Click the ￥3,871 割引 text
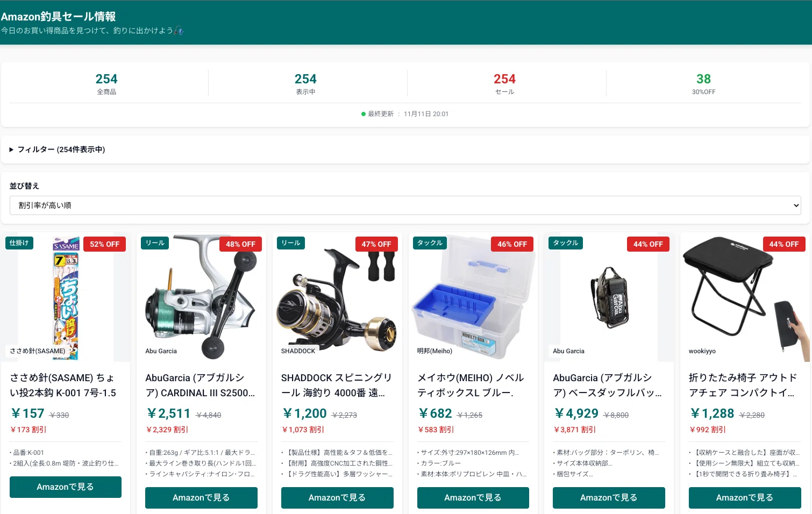This screenshot has height=514, width=812. click(x=574, y=430)
